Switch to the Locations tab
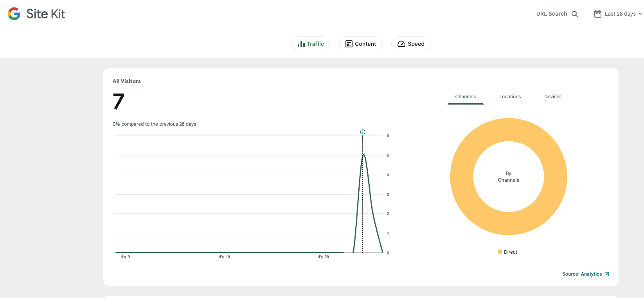This screenshot has height=298, width=644. click(x=510, y=97)
